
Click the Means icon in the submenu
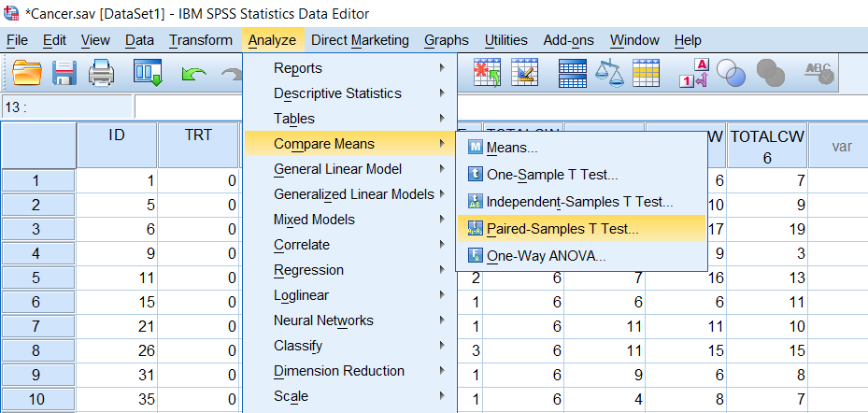pyautogui.click(x=476, y=148)
